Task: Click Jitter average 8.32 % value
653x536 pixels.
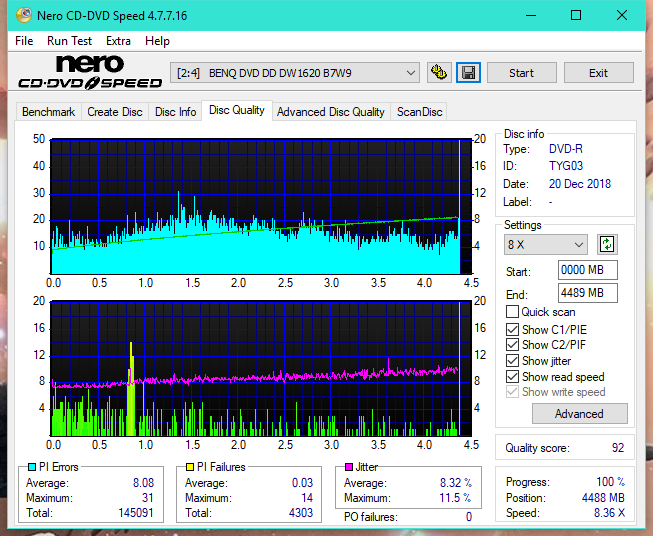Action: [456, 483]
